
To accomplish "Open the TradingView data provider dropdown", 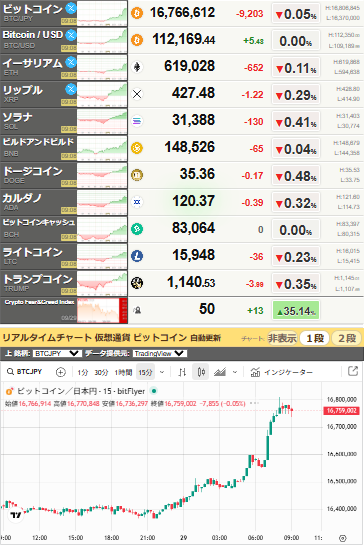I will tap(160, 353).
